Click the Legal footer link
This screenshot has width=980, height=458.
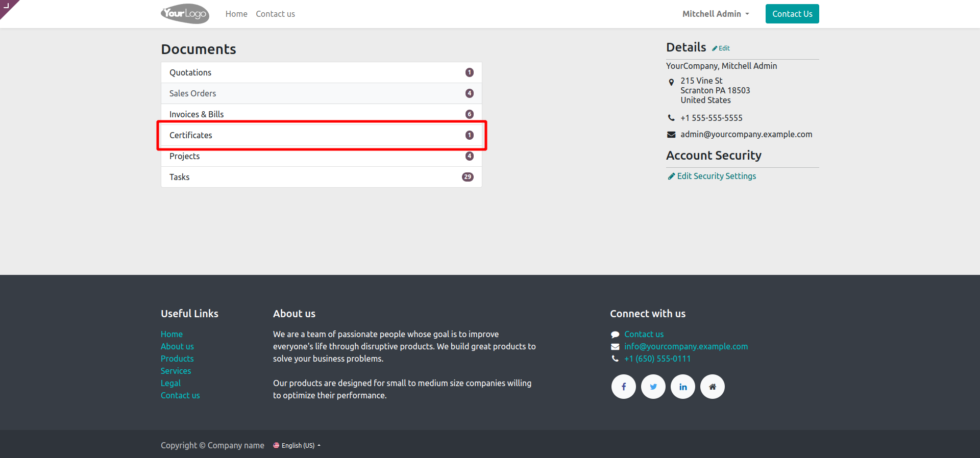(x=170, y=383)
